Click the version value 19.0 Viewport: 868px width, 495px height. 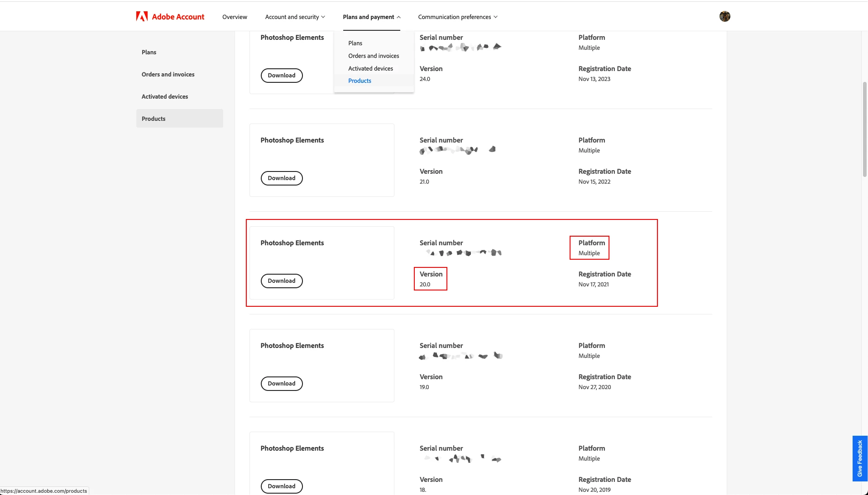424,387
